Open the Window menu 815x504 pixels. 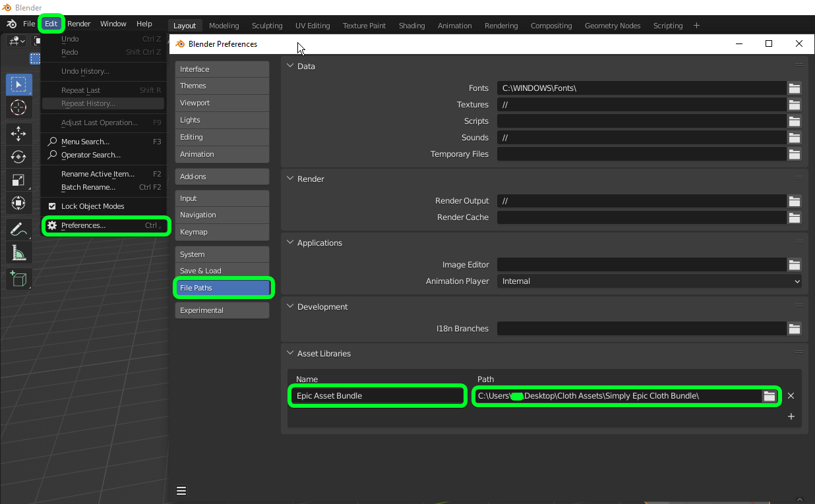(x=113, y=24)
